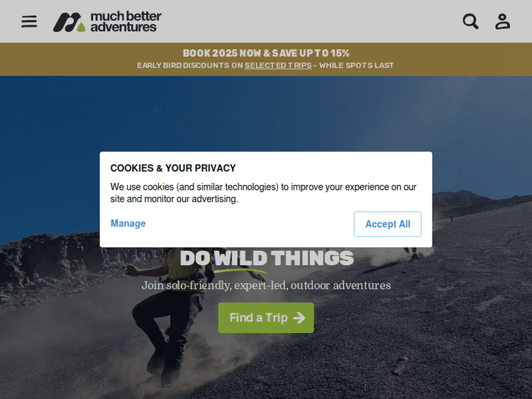Open the site search magnifier

(470, 21)
